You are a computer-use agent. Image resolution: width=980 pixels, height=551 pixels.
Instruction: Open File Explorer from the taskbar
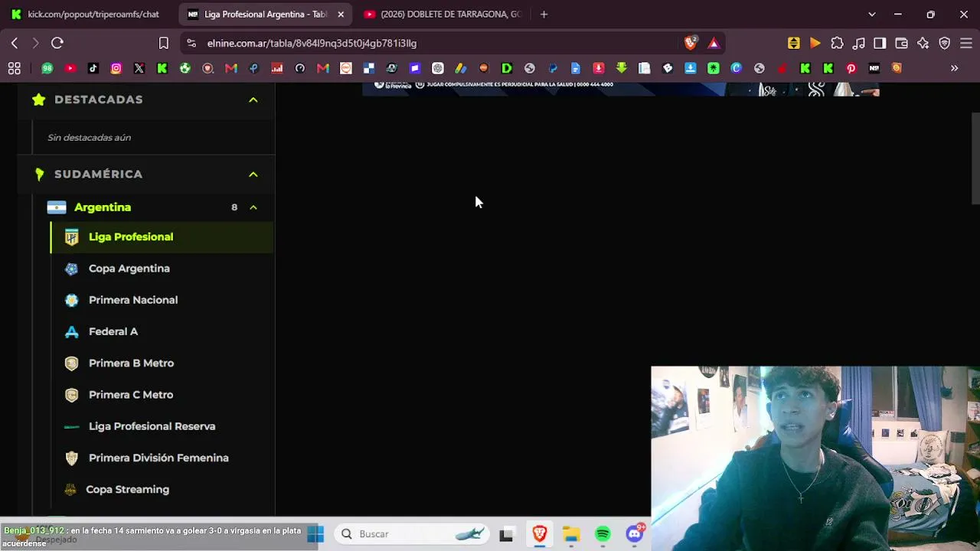571,534
